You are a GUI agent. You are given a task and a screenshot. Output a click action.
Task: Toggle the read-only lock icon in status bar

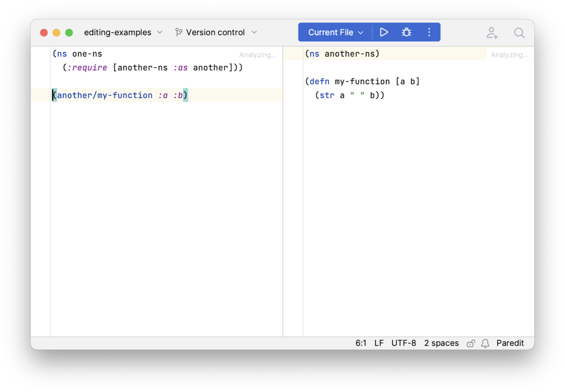point(471,343)
